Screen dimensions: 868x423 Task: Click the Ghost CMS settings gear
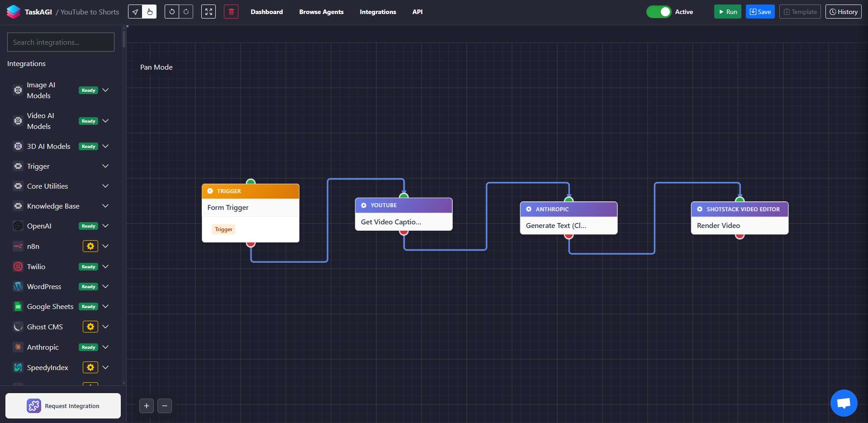tap(90, 327)
